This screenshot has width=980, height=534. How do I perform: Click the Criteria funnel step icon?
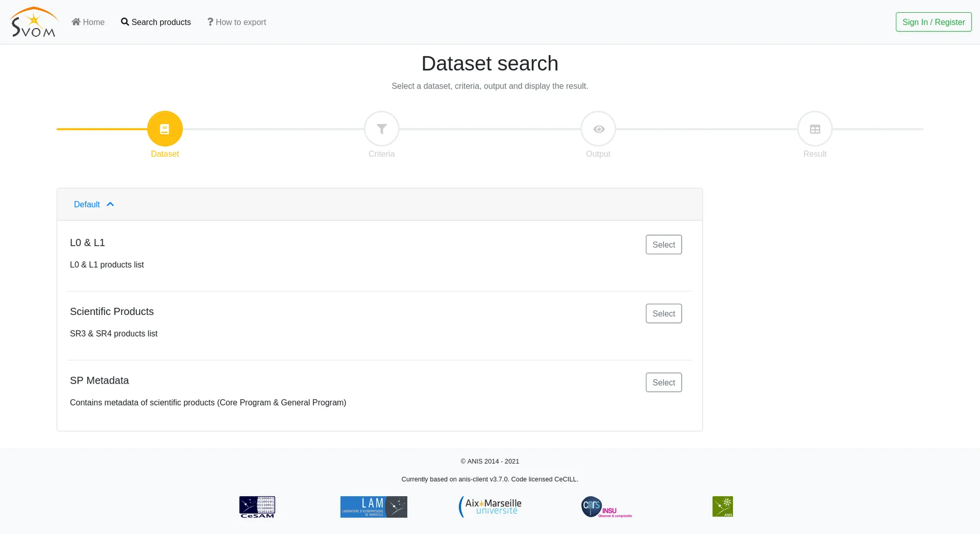381,129
